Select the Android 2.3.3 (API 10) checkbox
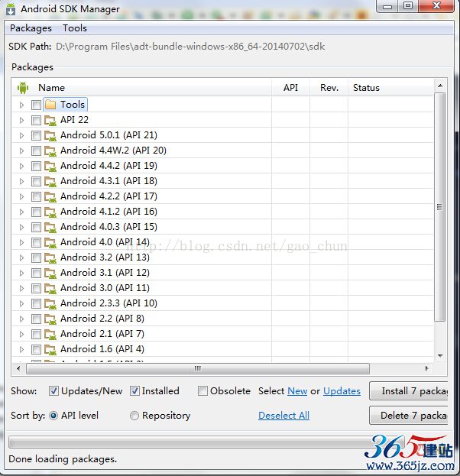Screen dimensions: 460x476 click(x=36, y=303)
